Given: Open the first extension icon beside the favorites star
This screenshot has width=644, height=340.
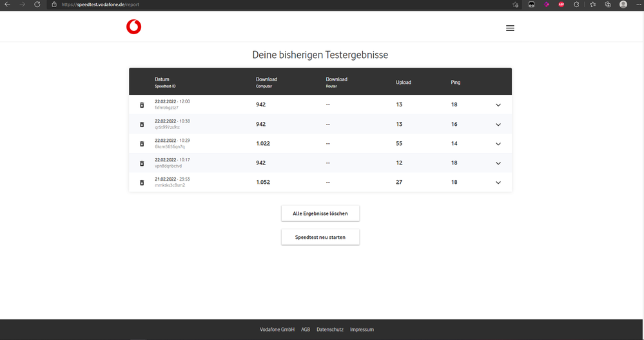Looking at the screenshot, I should tap(531, 5).
